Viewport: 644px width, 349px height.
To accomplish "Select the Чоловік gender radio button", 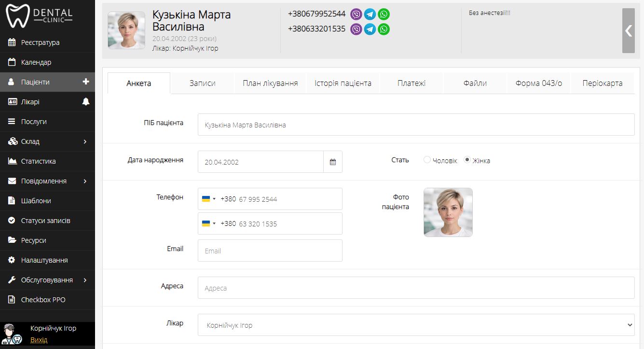I will (x=427, y=160).
